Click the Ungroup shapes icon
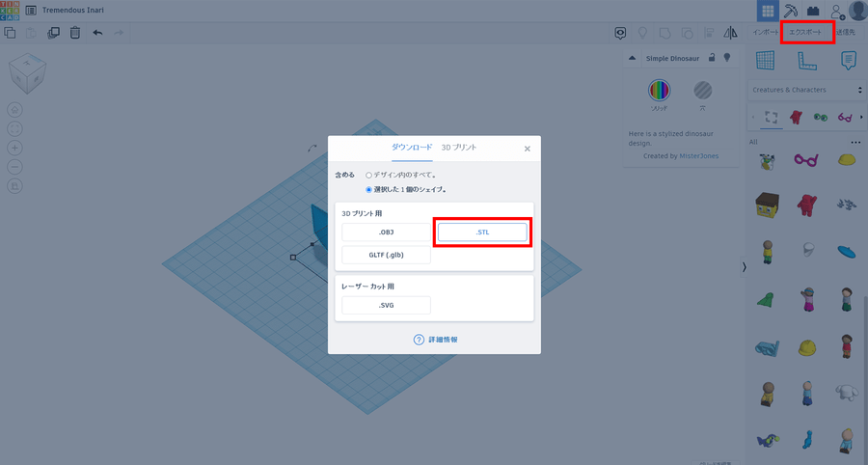This screenshot has width=868, height=465. pos(687,33)
